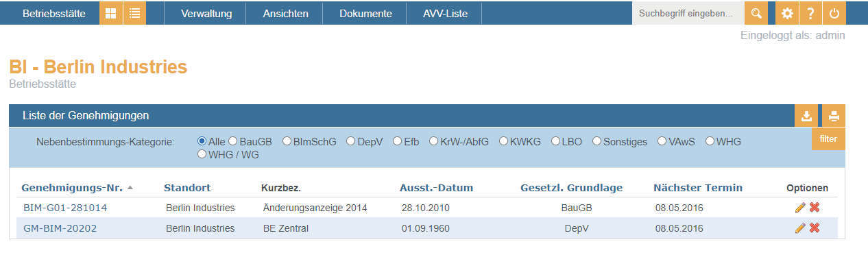Image resolution: width=868 pixels, height=255 pixels.
Task: Open the Dokumente menu
Action: pyautogui.click(x=365, y=13)
